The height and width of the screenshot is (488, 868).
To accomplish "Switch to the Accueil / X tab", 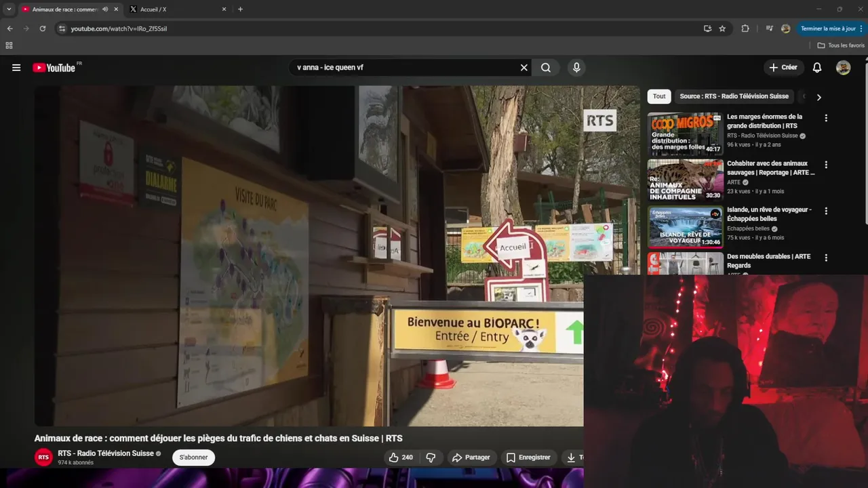I will (178, 9).
